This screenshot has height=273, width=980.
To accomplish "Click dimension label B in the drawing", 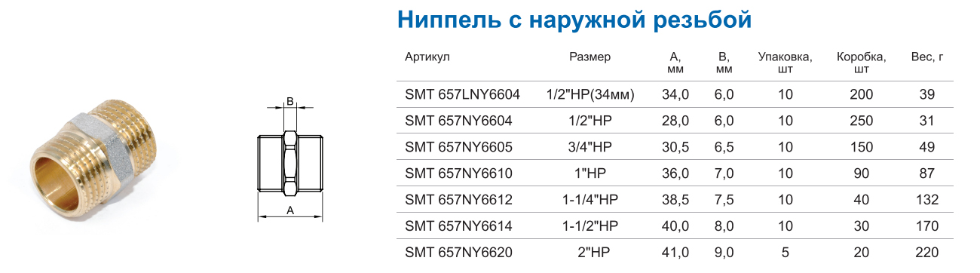I will tap(290, 100).
